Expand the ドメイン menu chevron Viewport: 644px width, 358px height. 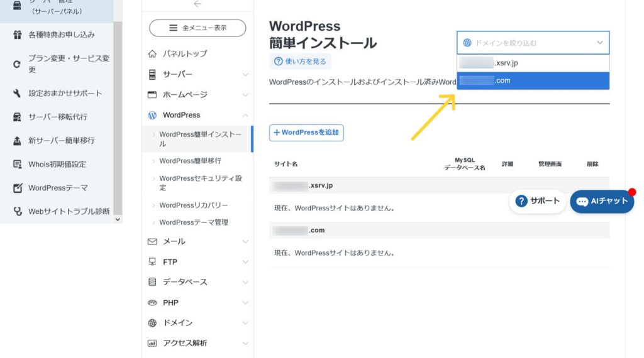(x=245, y=323)
